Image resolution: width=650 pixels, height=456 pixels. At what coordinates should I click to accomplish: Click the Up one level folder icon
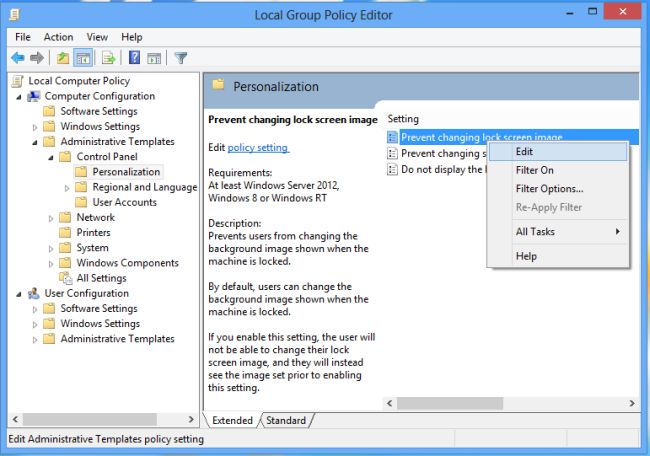[63, 58]
